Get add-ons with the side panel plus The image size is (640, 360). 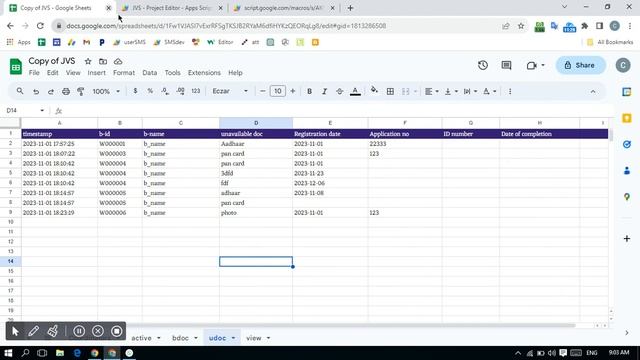point(627,238)
